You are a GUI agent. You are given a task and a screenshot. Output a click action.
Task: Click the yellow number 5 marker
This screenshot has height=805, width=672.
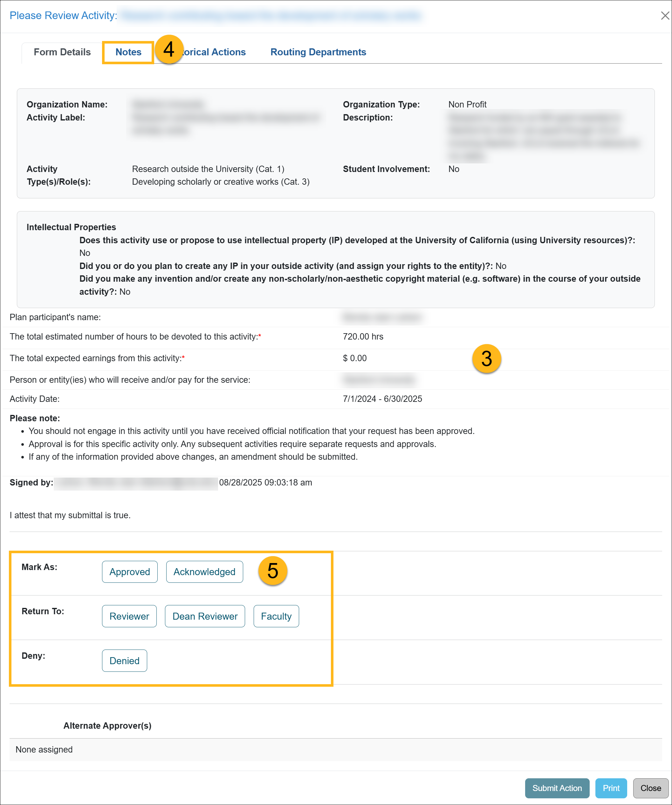(x=272, y=571)
